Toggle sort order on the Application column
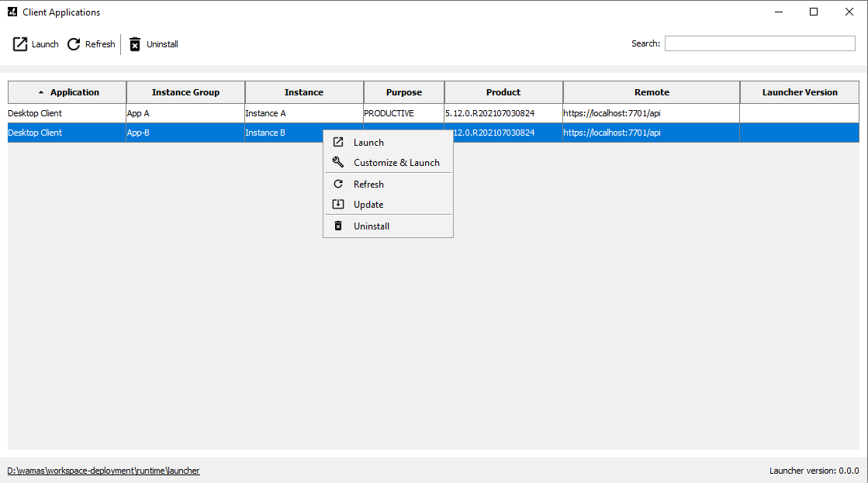 pos(74,91)
